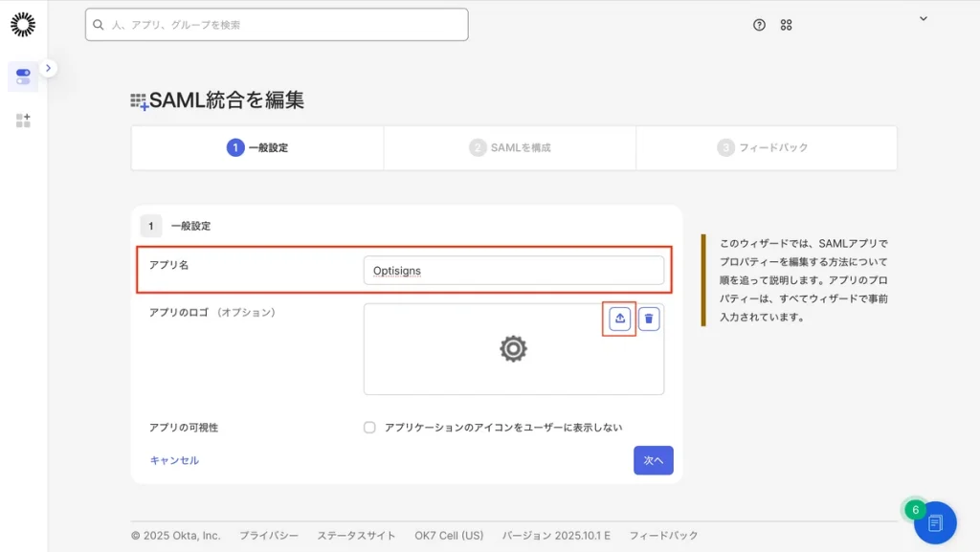Check the hide application icon from users checkbox
This screenshot has width=980, height=552.
369,428
